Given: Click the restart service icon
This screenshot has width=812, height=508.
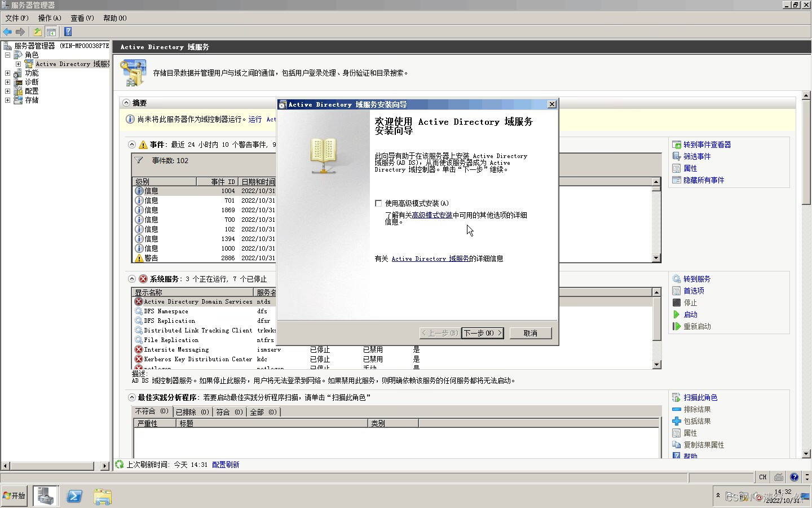Looking at the screenshot, I should coord(677,326).
